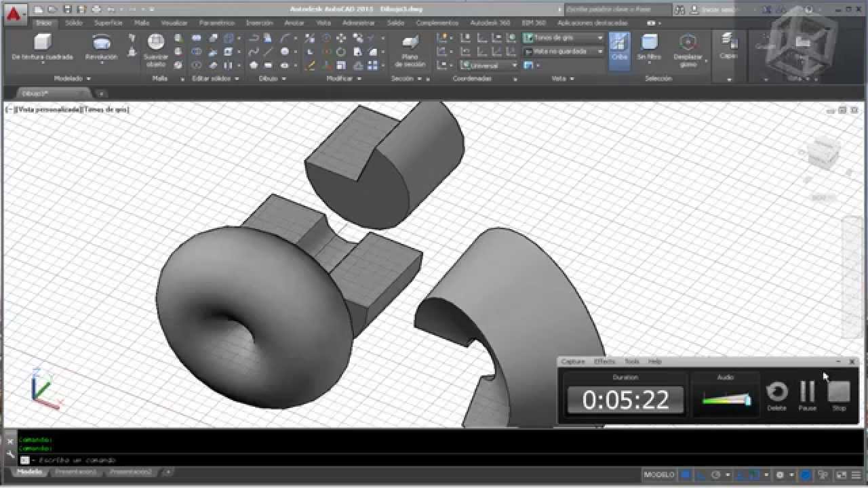Click the array tool in Modificar panel
The image size is (868, 488).
373,65
